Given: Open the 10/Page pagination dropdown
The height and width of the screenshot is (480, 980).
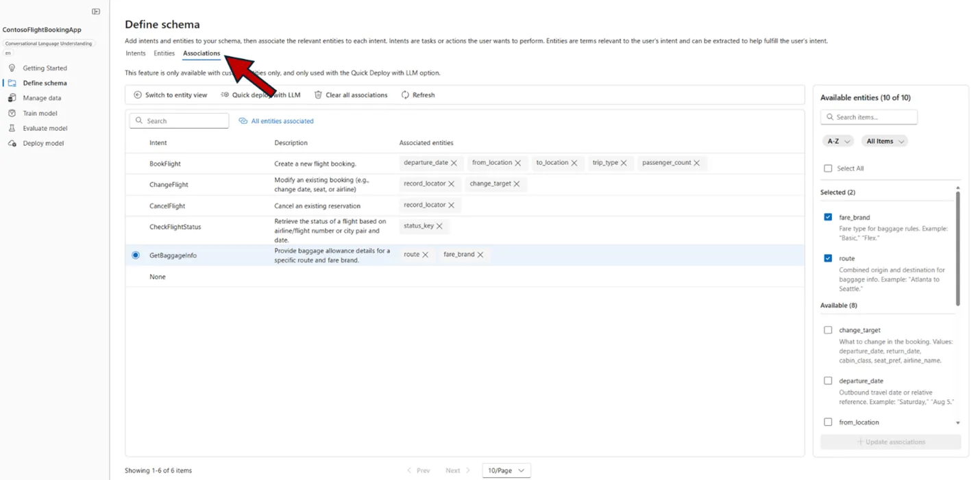Looking at the screenshot, I should (x=506, y=470).
